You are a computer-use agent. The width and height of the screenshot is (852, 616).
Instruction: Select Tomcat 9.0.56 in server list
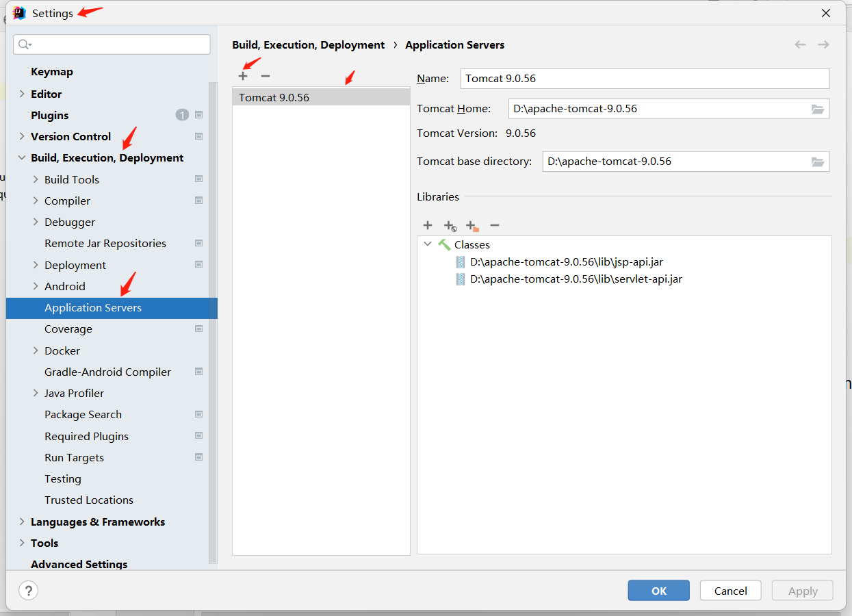pos(321,97)
